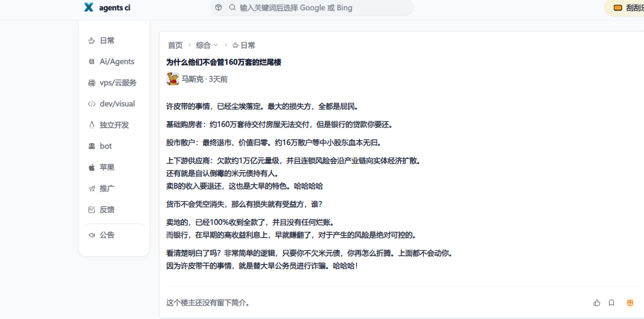
Task: Click the code brackets icon beside dev/visual
Action: click(x=92, y=104)
